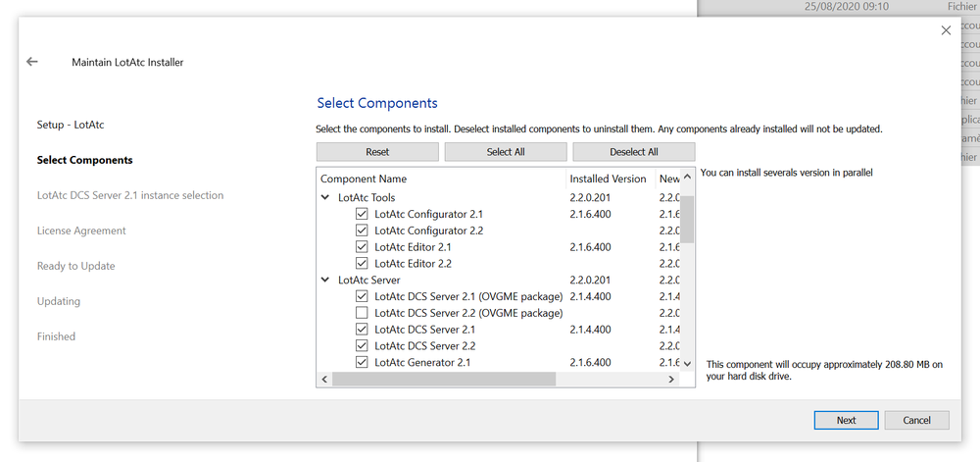Select the LotAtc Server row label
The height and width of the screenshot is (462, 980).
click(x=368, y=281)
